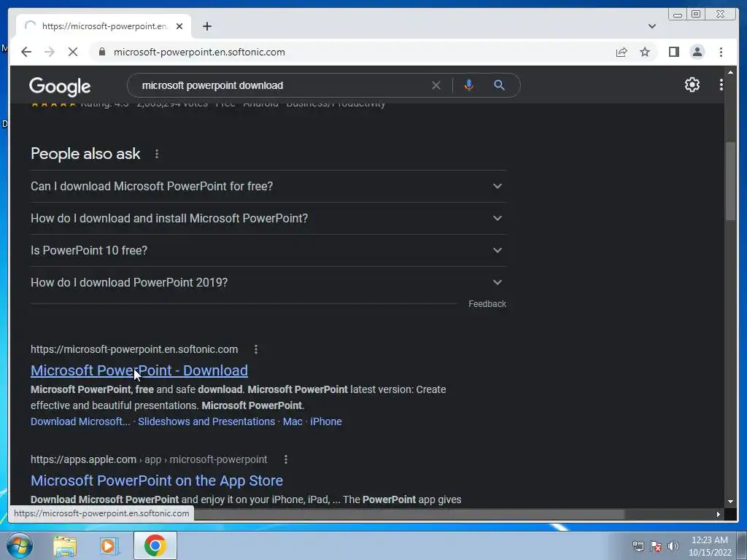Viewport: 747px width, 560px height.
Task: Launch Windows Media Player from taskbar
Action: (109, 545)
